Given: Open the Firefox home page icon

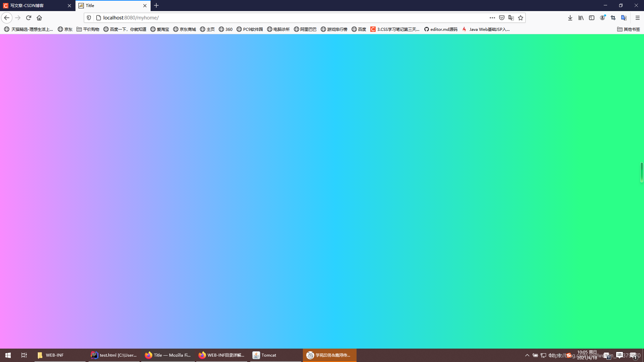Looking at the screenshot, I should click(39, 18).
